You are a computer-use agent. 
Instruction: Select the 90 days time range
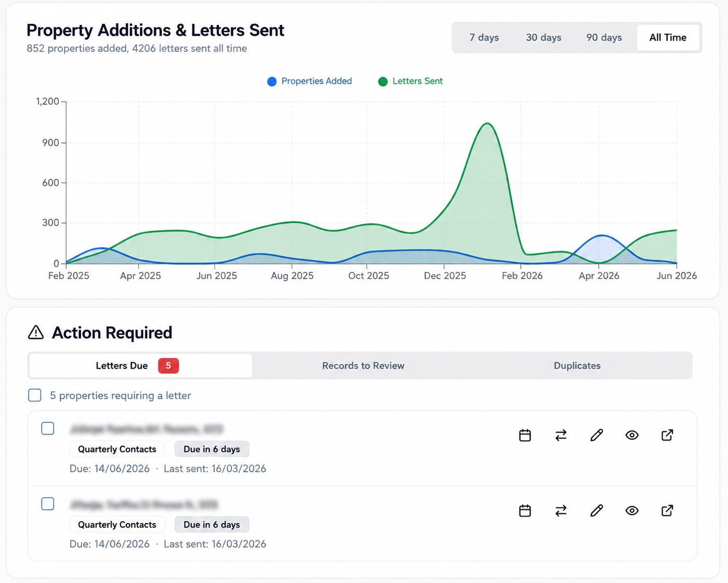point(604,37)
